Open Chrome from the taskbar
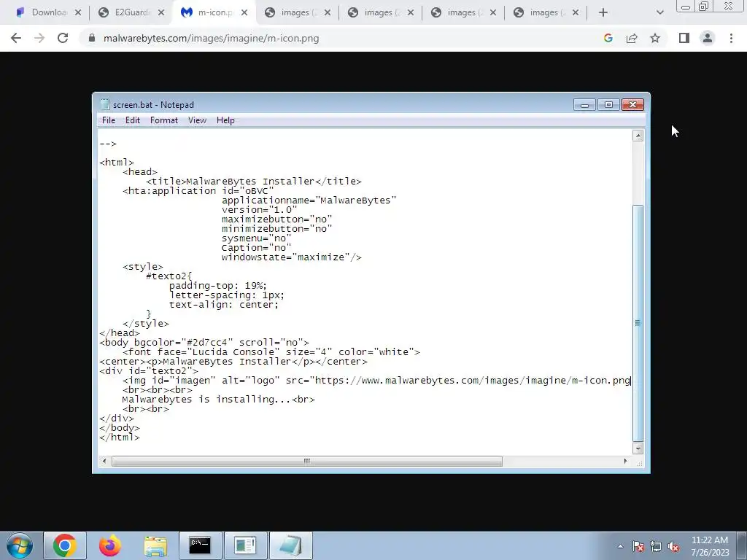The image size is (747, 560). click(x=65, y=545)
